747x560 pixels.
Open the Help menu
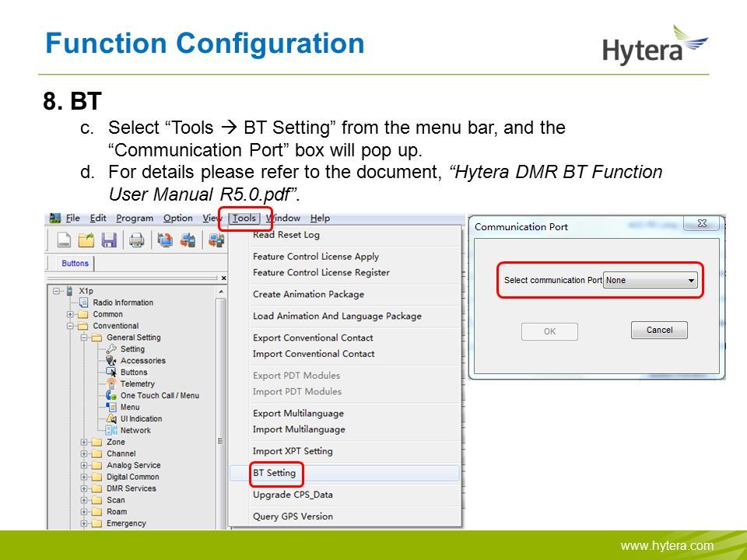[x=320, y=218]
